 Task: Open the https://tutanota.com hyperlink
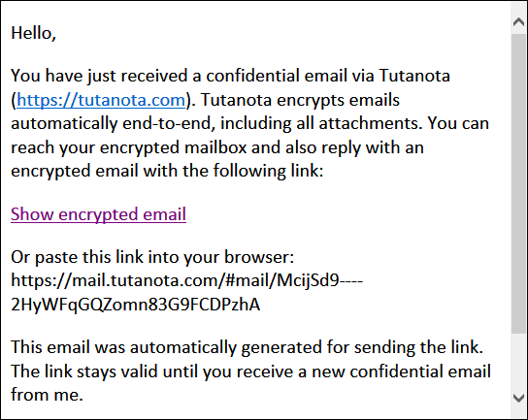[x=101, y=100]
